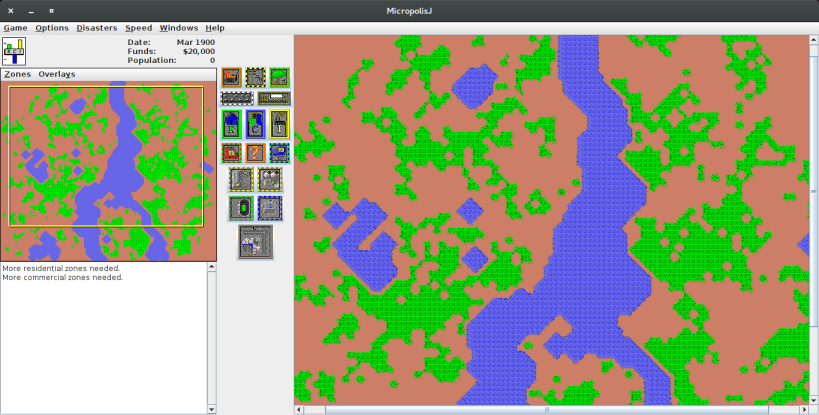Select the Query question-mark tool
The height and width of the screenshot is (415, 819).
[x=255, y=153]
